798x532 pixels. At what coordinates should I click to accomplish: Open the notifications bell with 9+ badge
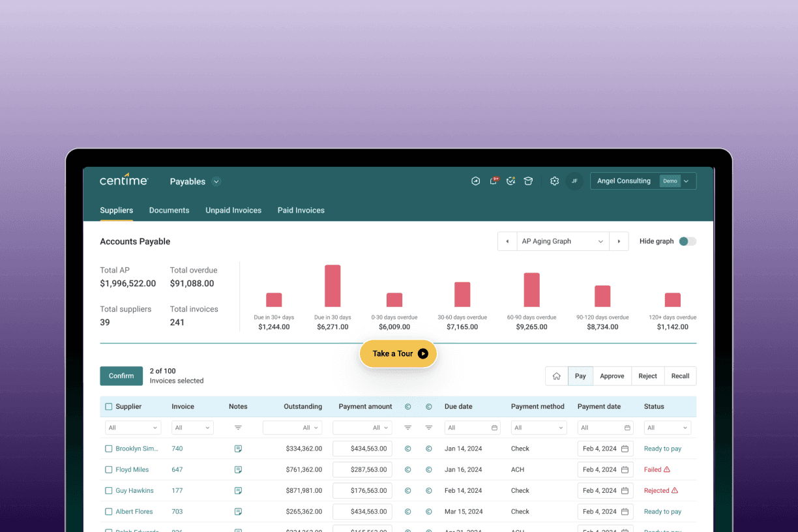494,181
